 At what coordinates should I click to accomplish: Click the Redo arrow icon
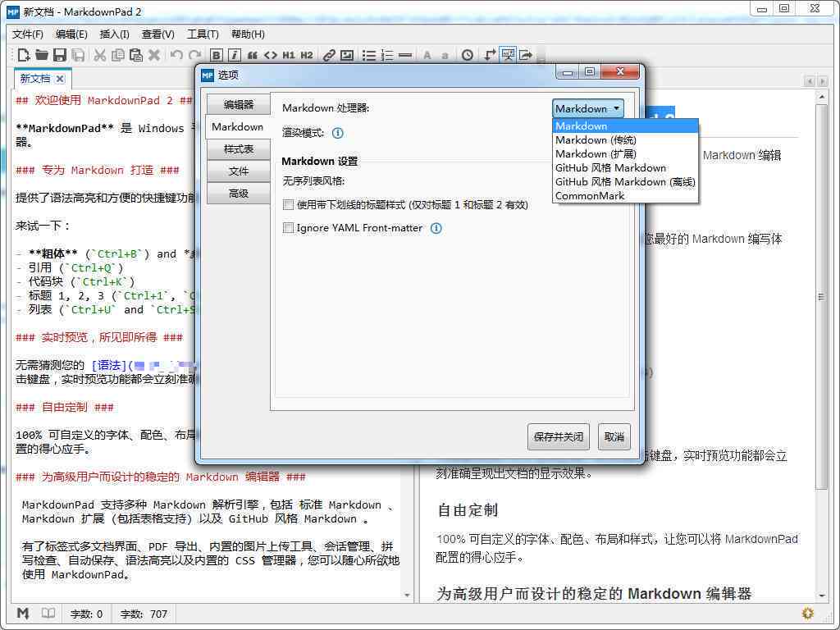point(195,55)
